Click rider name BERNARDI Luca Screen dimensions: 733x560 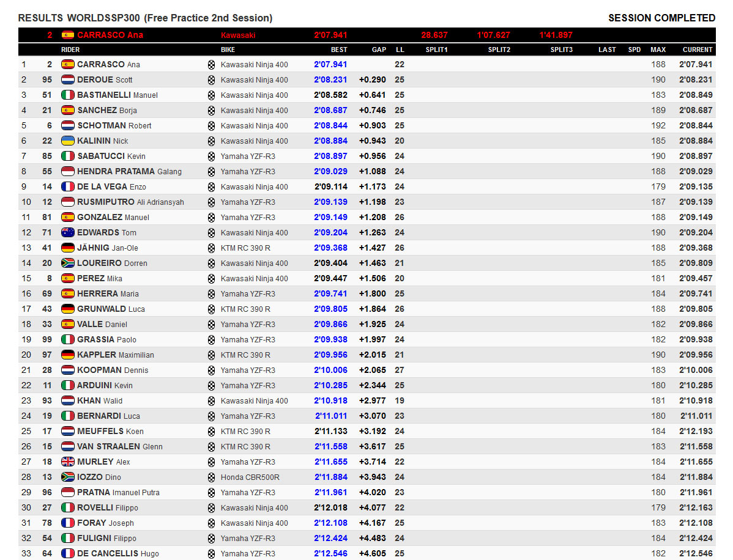click(x=108, y=416)
